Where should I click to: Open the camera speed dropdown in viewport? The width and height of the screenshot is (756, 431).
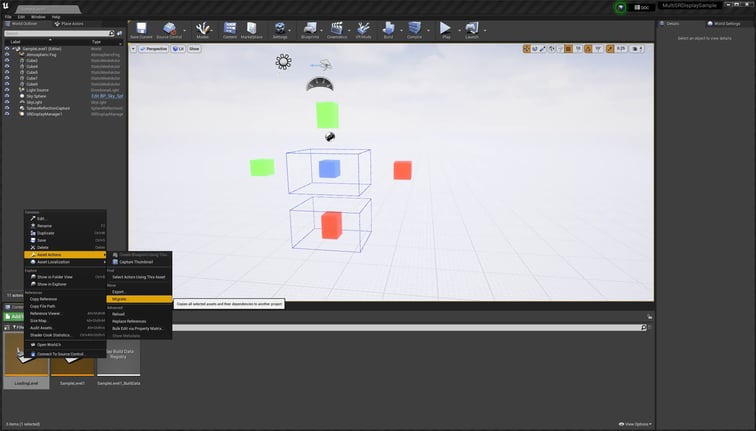click(x=637, y=49)
